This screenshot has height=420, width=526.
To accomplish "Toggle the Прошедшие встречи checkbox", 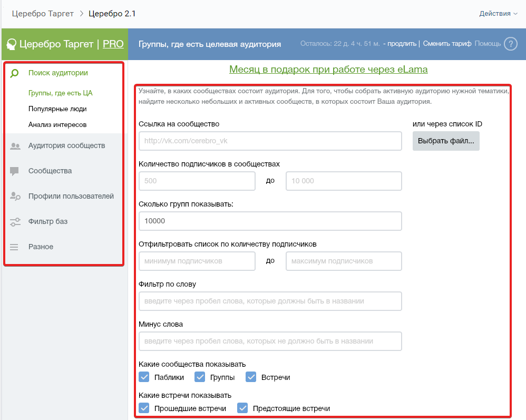I will [144, 408].
